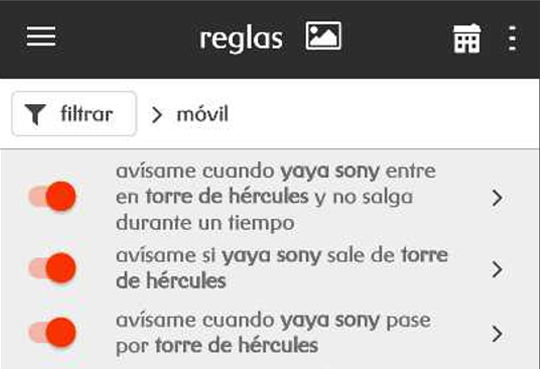540x369 pixels.
Task: Expand the sale de torre rule arrow
Action: [x=497, y=269]
